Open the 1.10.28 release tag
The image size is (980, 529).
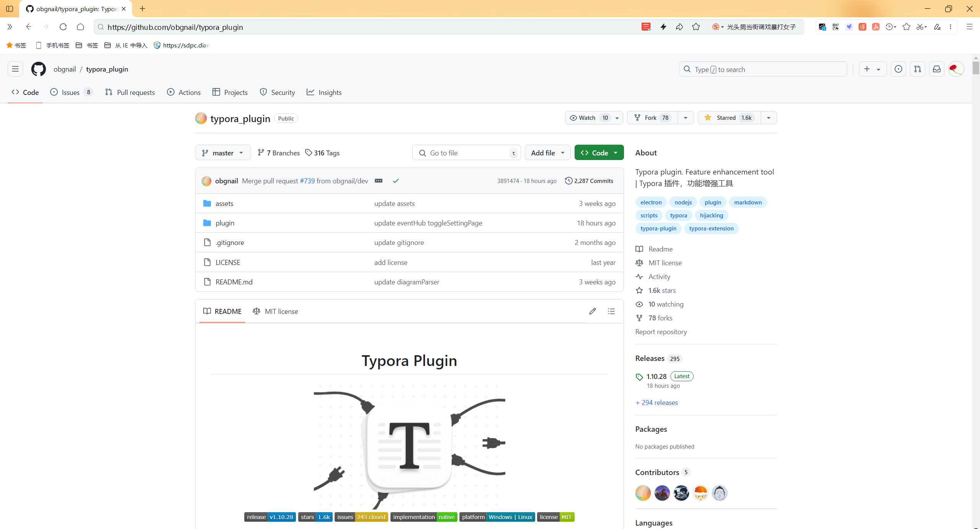pyautogui.click(x=657, y=376)
